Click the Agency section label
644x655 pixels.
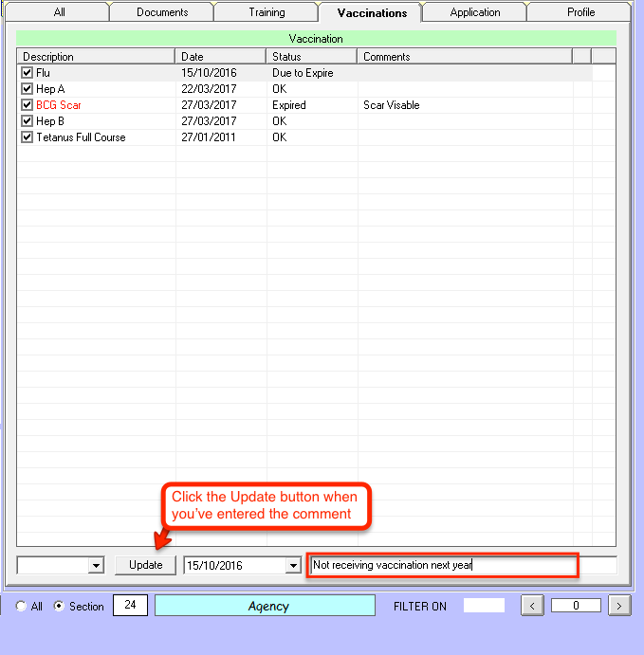pyautogui.click(x=268, y=606)
